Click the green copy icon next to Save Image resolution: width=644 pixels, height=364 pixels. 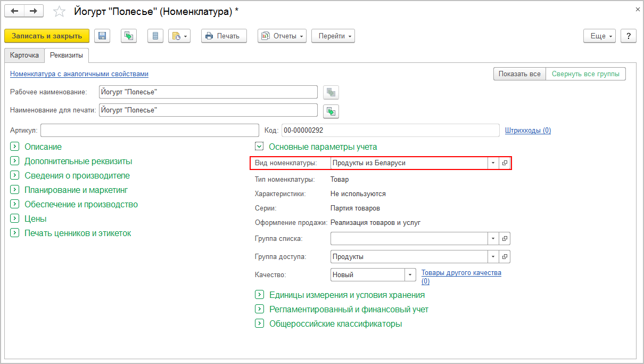[128, 36]
